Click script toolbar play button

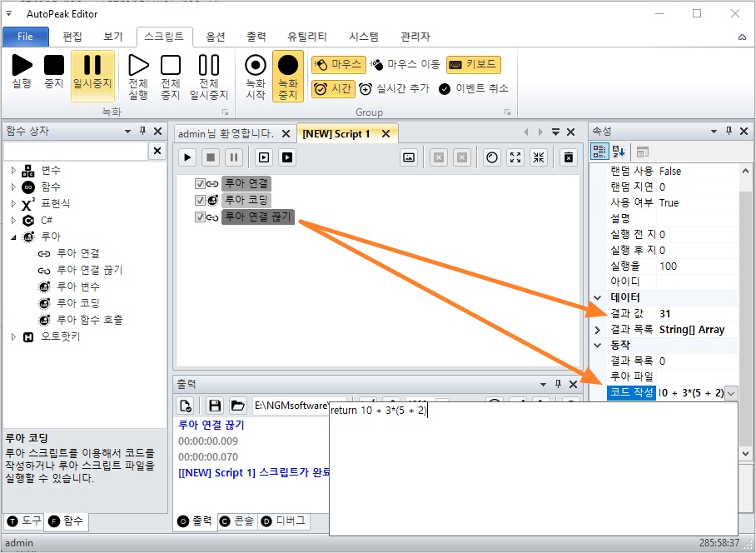(x=187, y=157)
